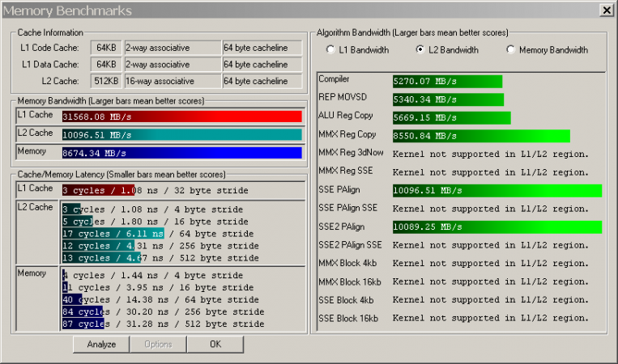Click L2 latency row 12 cycles 4.31 ns
The image size is (618, 364).
tap(160, 246)
